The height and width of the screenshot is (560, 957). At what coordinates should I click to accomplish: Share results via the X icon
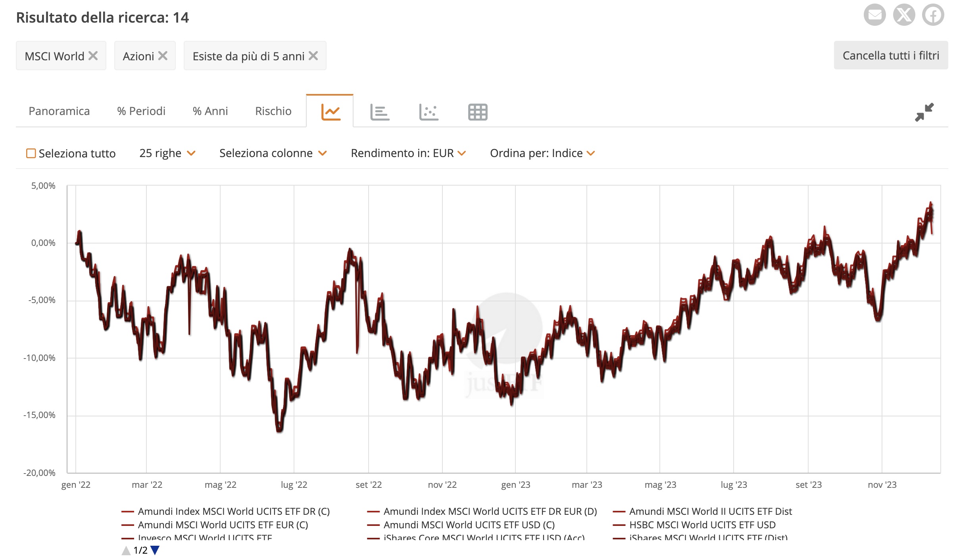pos(905,15)
